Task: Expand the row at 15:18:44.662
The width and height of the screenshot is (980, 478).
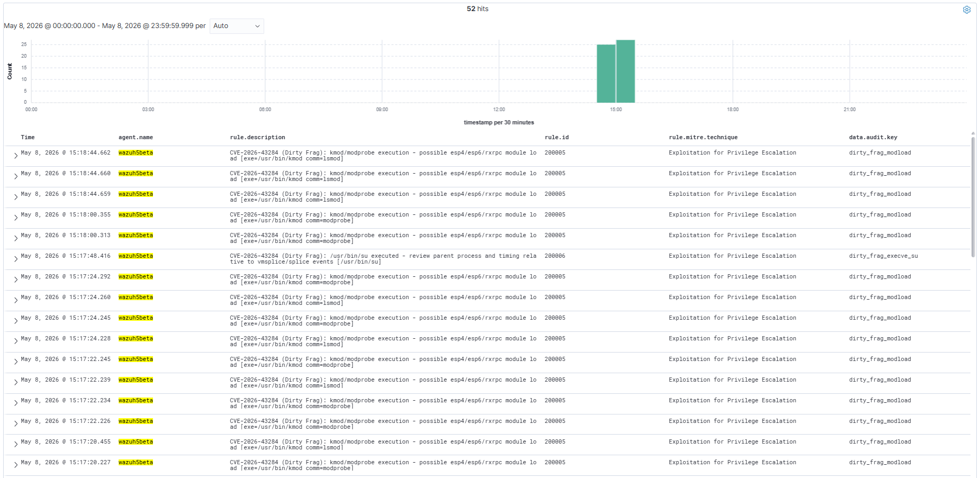Action: [x=16, y=156]
